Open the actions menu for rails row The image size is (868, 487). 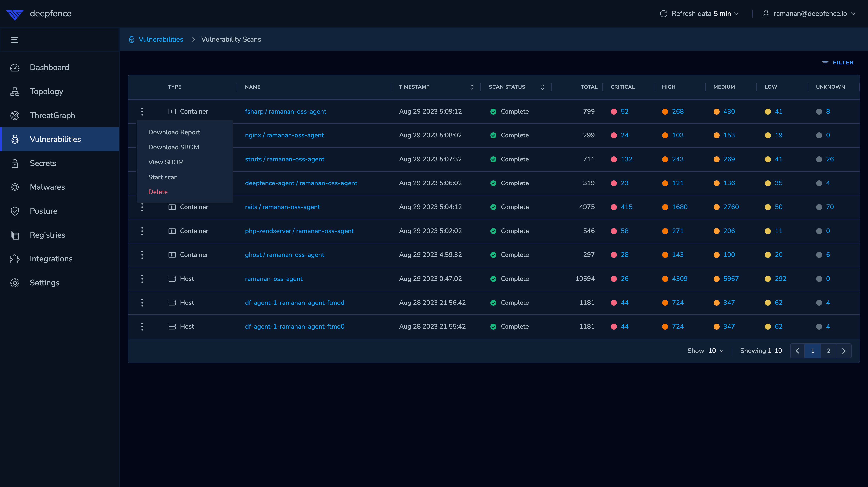click(x=142, y=207)
